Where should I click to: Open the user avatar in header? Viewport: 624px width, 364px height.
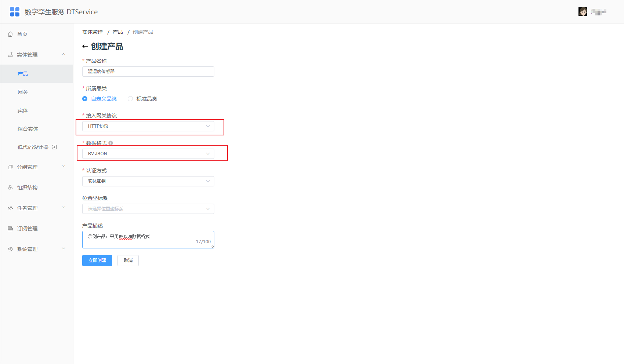[x=583, y=12]
